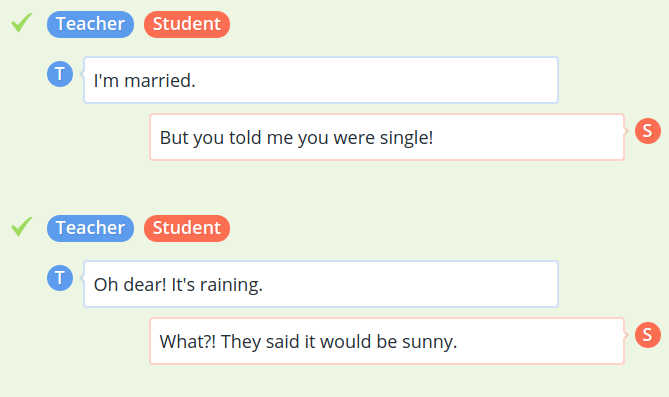Viewport: 669px width, 397px height.
Task: Click the orange S avatar beside "it would be sunny."
Action: (648, 335)
